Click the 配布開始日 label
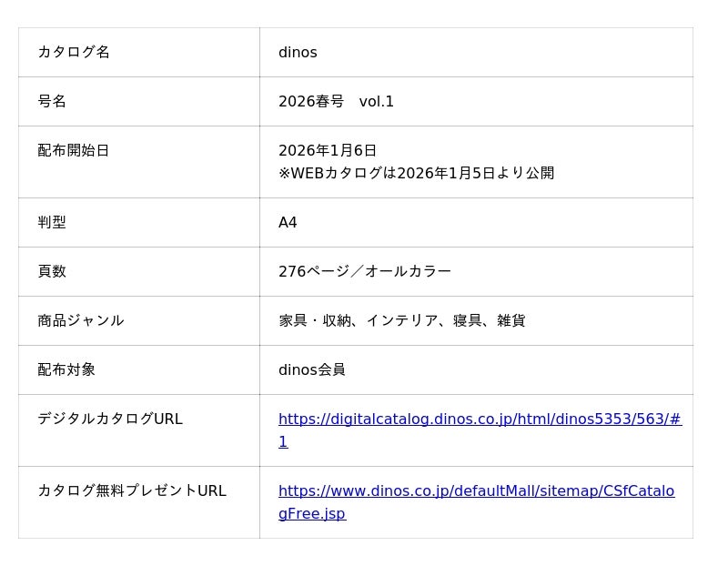Viewport: 728px width, 566px height. 74,150
